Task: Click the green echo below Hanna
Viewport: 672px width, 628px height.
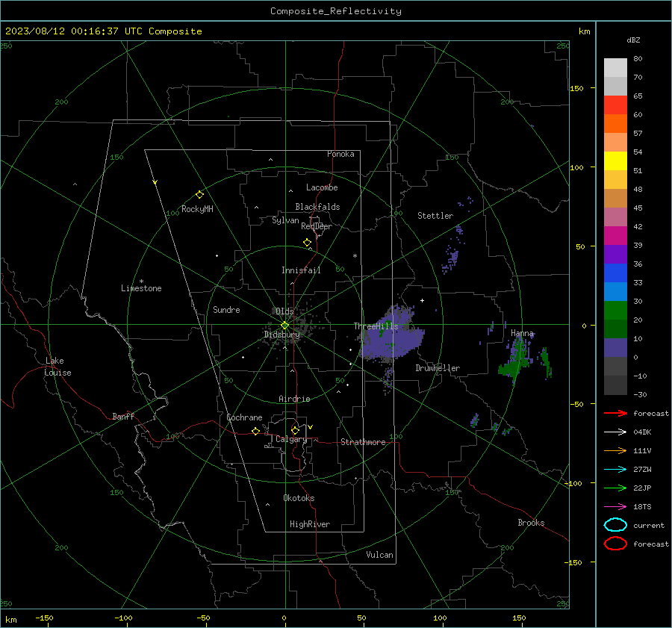Action: (x=515, y=360)
